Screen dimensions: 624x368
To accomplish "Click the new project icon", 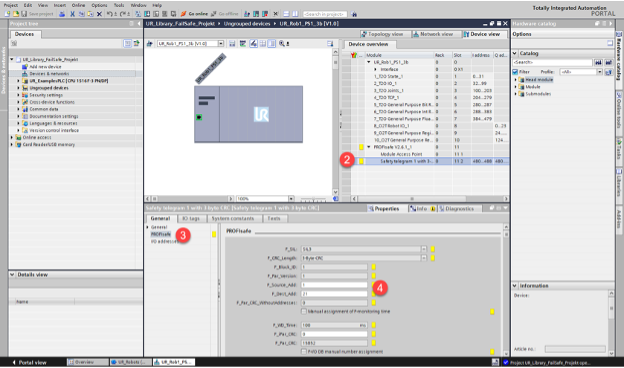I will click(x=7, y=14).
